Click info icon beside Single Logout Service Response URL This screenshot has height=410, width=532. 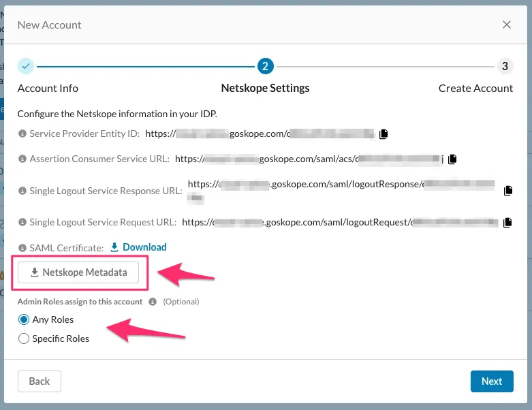(x=22, y=191)
